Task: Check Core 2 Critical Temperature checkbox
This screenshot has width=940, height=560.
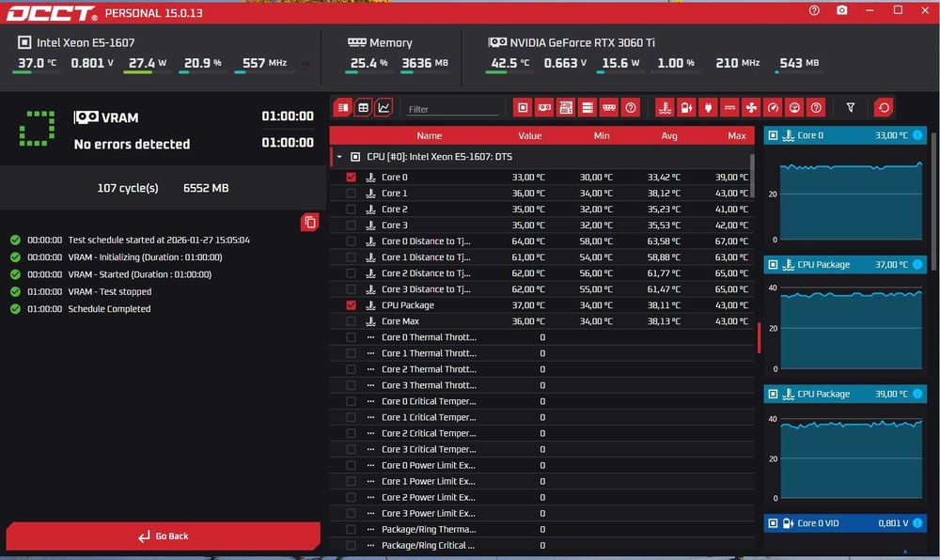Action: click(x=352, y=433)
